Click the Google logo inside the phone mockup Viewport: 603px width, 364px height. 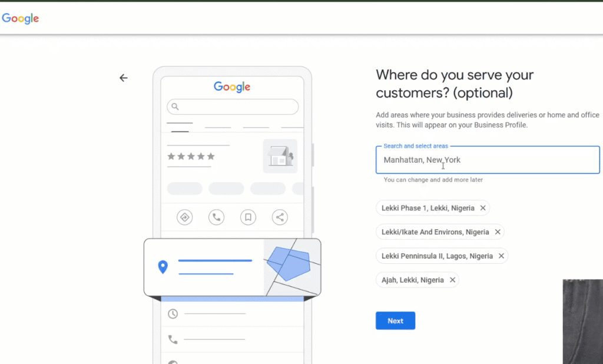(x=231, y=87)
